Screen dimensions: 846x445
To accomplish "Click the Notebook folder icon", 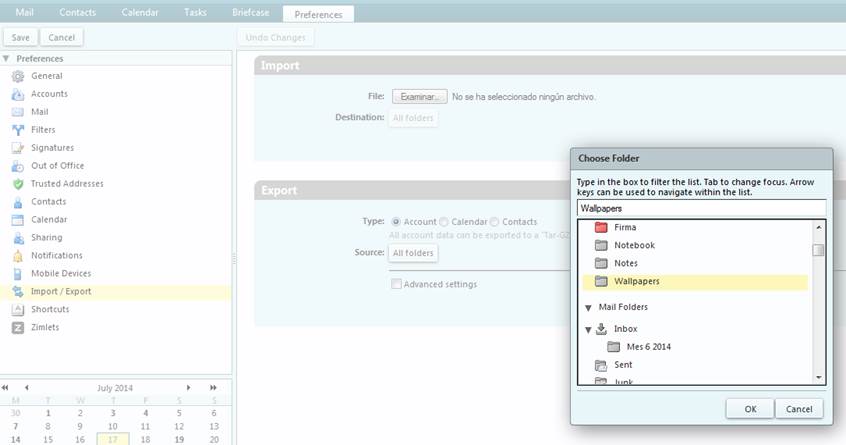I will [x=601, y=245].
